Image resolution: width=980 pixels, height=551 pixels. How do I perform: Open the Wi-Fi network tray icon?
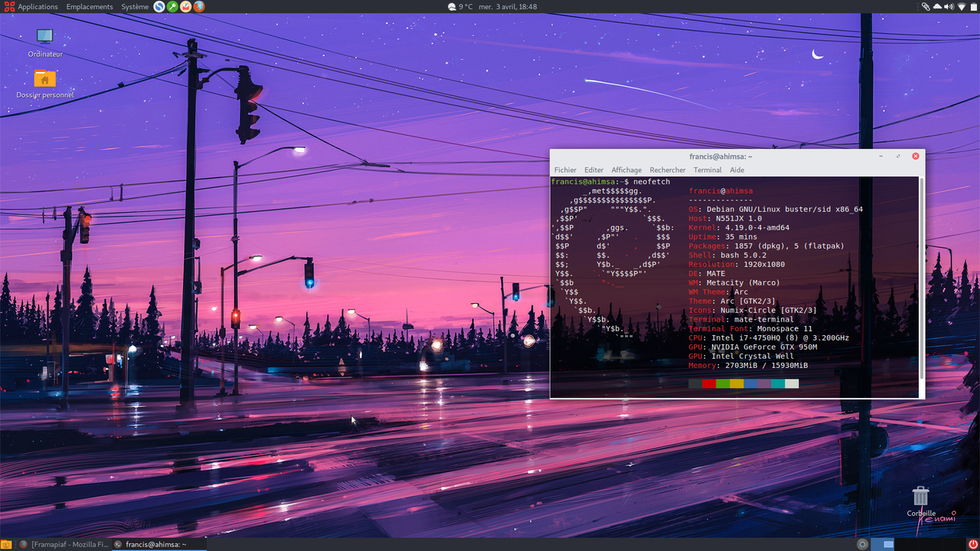coord(962,6)
